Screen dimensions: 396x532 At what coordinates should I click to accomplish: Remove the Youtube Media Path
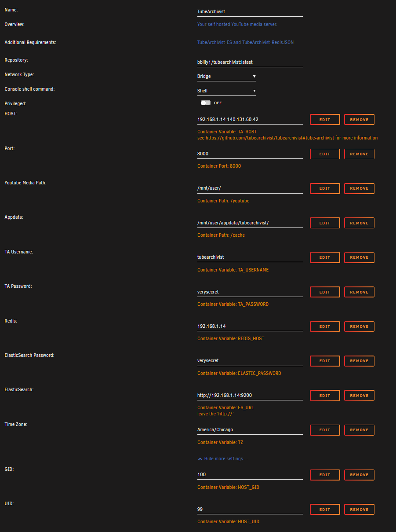click(360, 188)
